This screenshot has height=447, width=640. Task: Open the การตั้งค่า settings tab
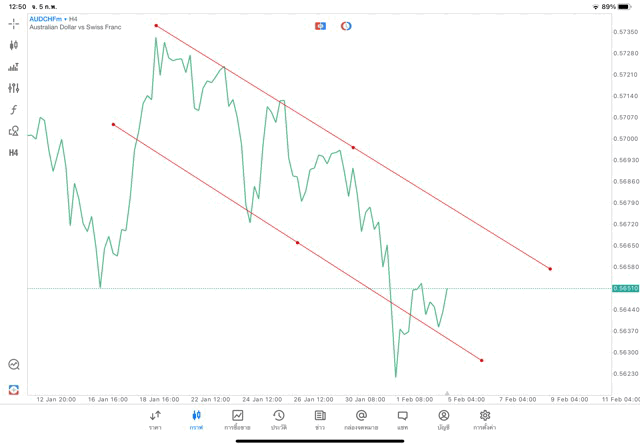coord(485,420)
